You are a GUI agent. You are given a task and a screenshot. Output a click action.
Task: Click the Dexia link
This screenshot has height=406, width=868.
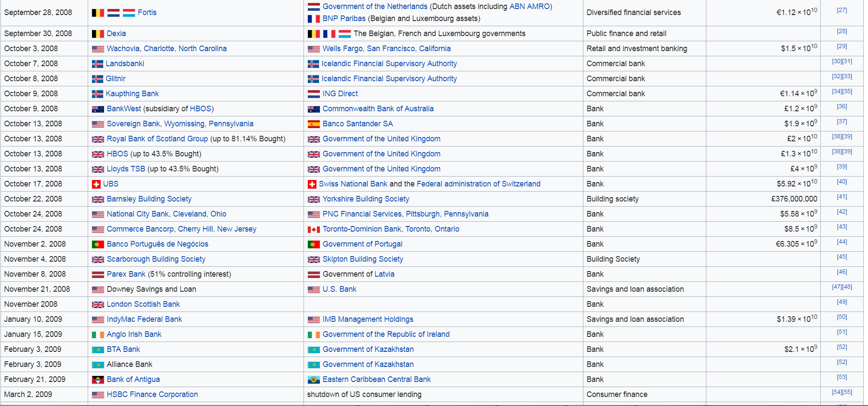point(116,34)
